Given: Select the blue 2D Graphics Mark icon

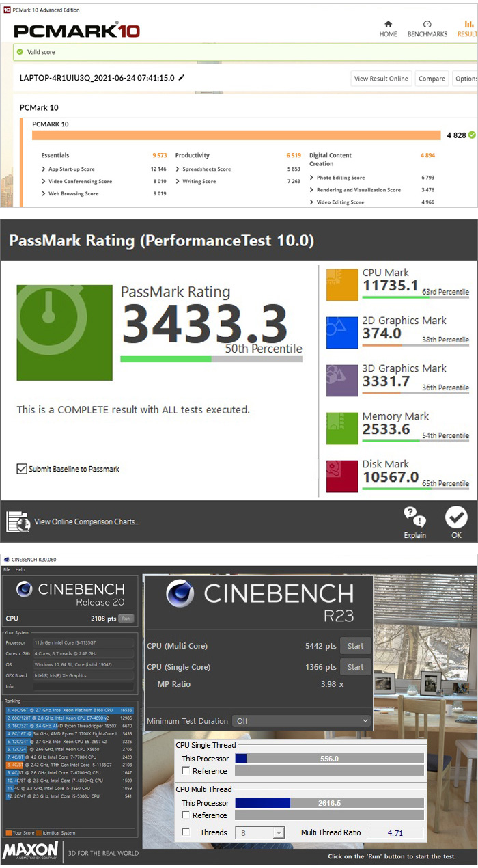Looking at the screenshot, I should (x=342, y=332).
